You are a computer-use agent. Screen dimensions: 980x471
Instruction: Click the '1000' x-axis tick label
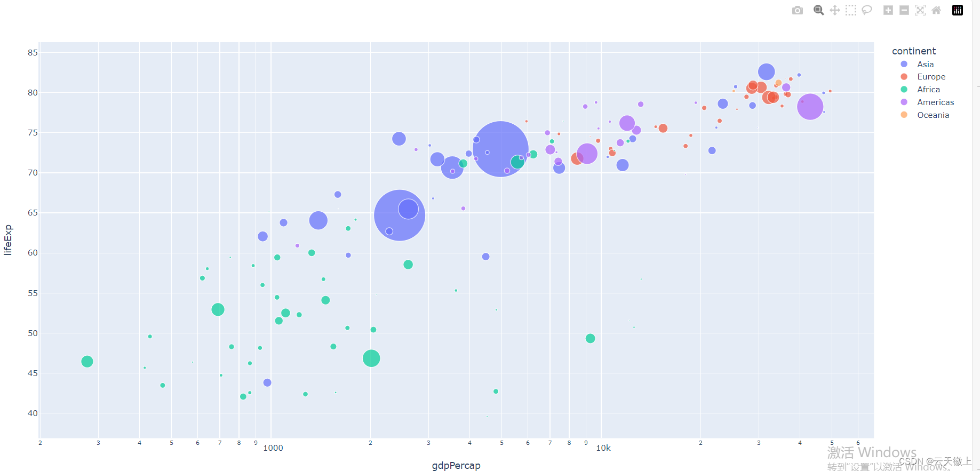click(x=273, y=448)
